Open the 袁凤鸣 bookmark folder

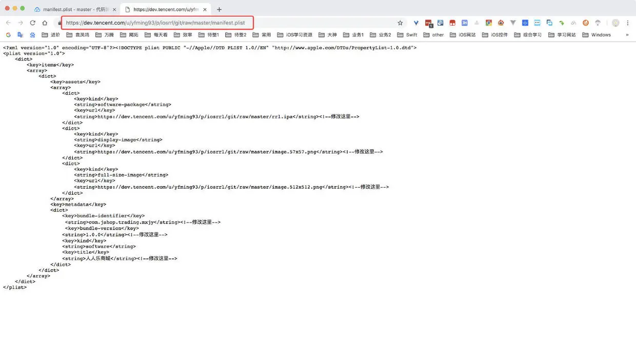77,35
